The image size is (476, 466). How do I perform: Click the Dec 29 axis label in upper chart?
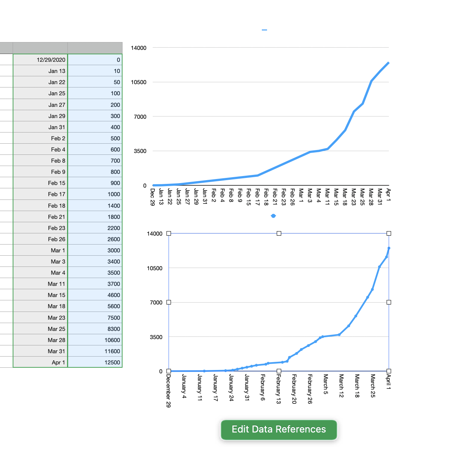[152, 197]
